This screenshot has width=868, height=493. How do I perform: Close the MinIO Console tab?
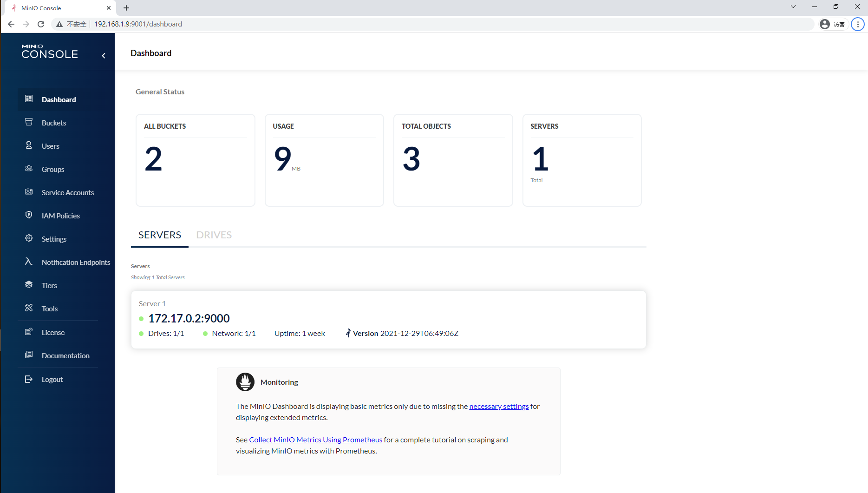point(109,8)
